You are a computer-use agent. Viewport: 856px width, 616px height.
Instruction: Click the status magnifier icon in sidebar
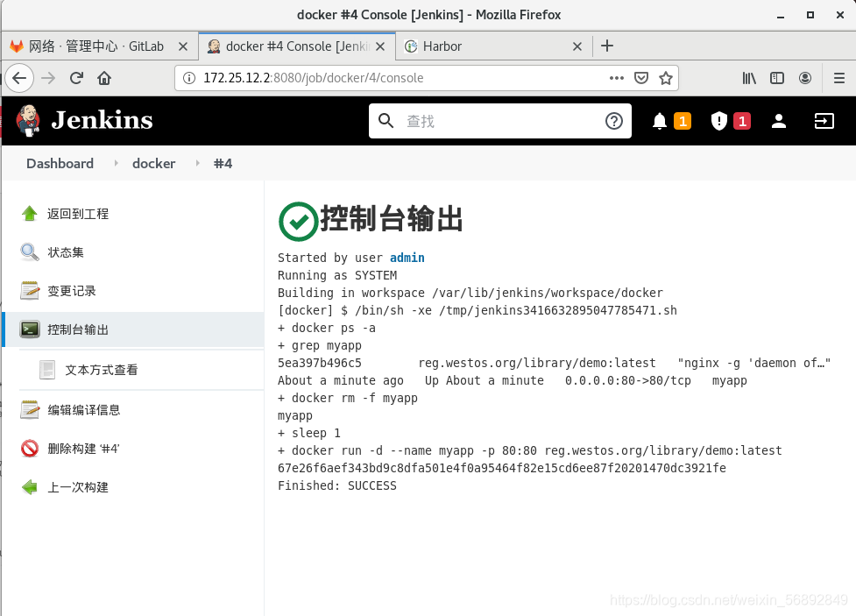[x=30, y=252]
